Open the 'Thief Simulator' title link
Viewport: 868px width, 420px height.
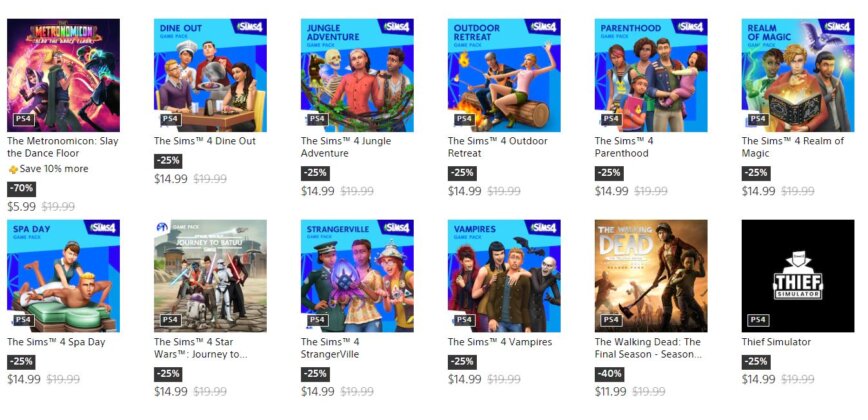[776, 342]
